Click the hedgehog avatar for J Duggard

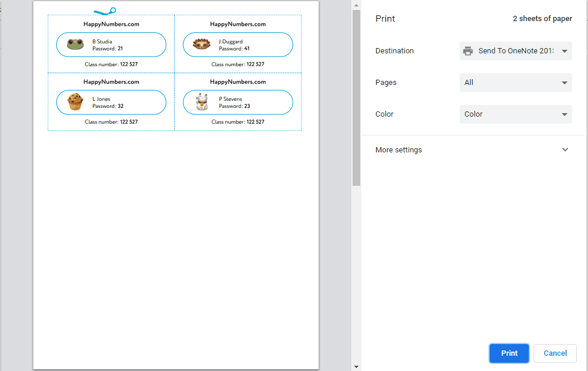201,45
